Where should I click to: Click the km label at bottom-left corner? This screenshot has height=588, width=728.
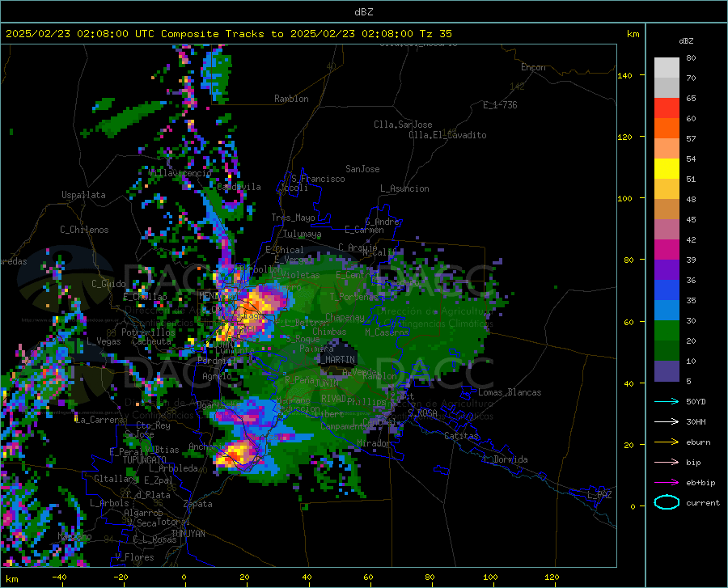(x=11, y=579)
